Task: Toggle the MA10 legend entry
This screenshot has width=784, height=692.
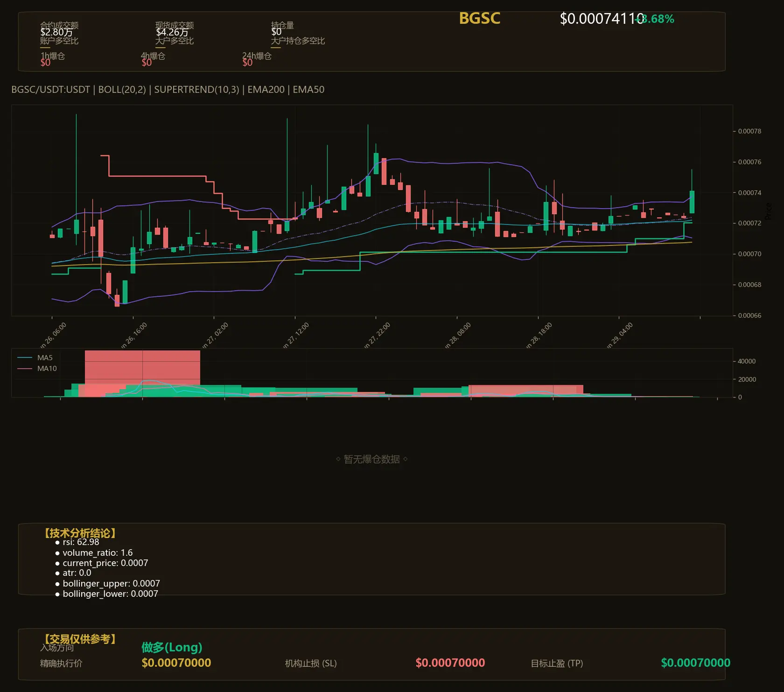Action: pos(37,369)
